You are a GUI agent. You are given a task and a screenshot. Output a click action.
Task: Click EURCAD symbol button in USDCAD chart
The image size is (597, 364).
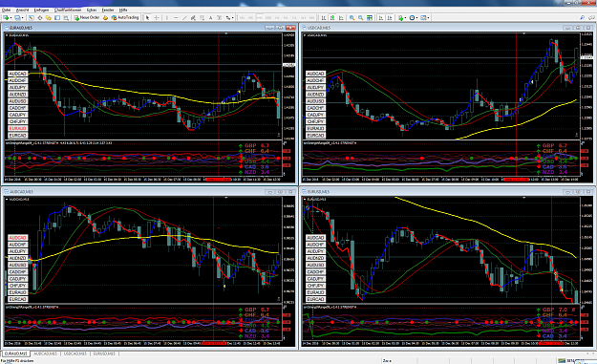[315, 135]
